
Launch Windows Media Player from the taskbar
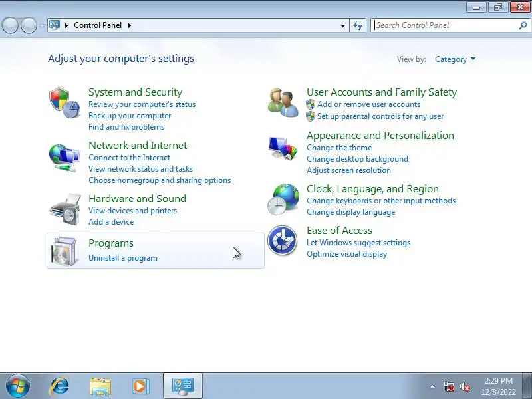[140, 386]
